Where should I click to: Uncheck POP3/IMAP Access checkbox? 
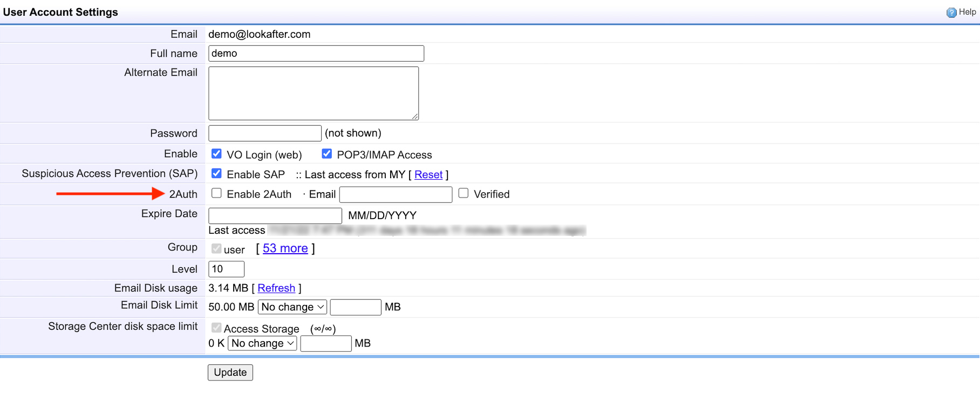tap(326, 154)
